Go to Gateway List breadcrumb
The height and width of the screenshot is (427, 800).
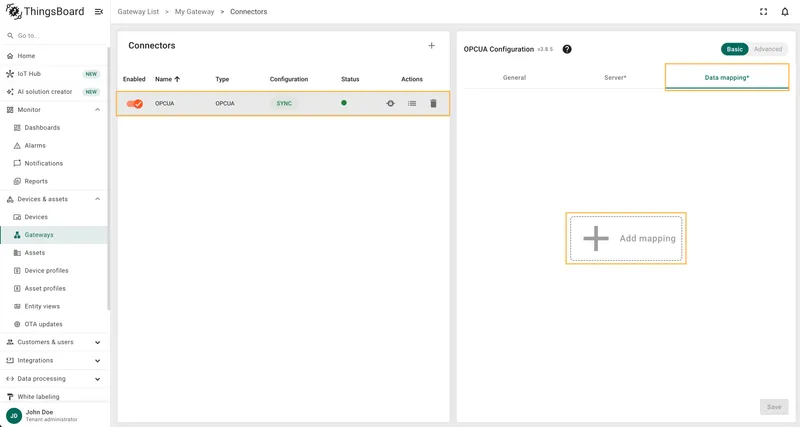138,11
